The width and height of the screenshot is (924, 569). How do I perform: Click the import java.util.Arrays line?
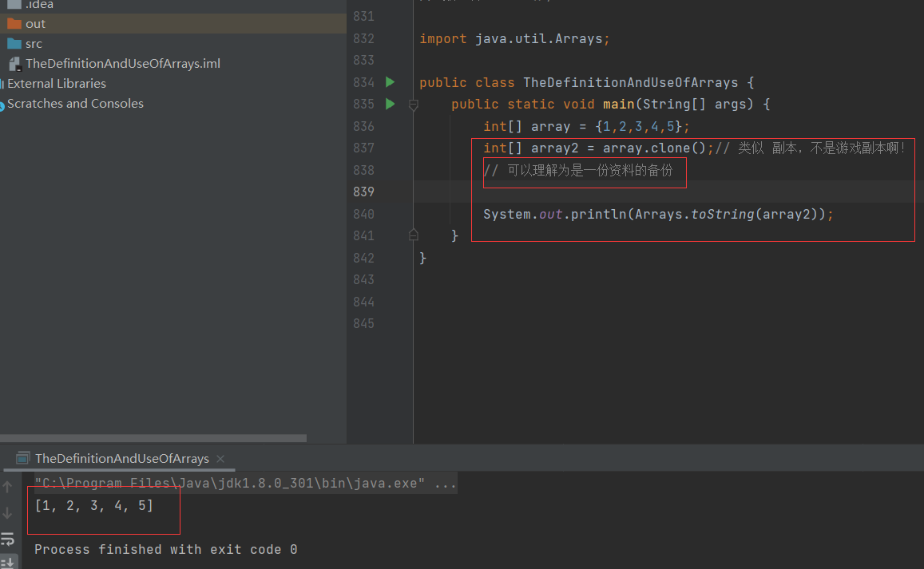coord(514,39)
